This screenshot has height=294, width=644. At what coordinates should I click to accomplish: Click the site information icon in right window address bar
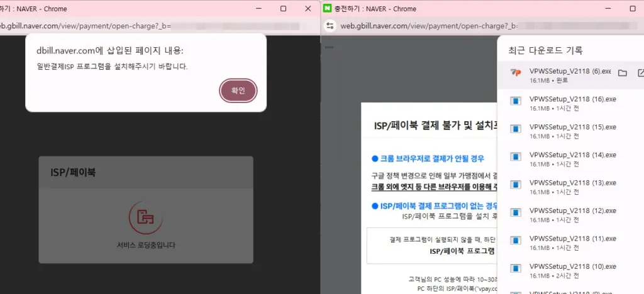coord(330,26)
